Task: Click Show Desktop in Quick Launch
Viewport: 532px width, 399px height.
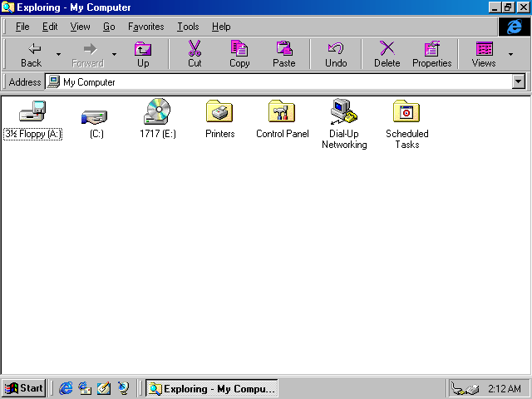Action: click(104, 388)
